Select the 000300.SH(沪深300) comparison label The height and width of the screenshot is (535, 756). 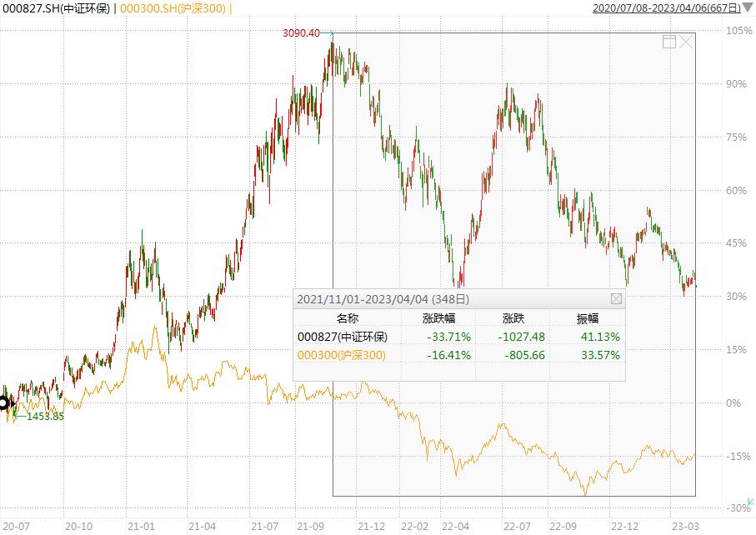point(173,7)
